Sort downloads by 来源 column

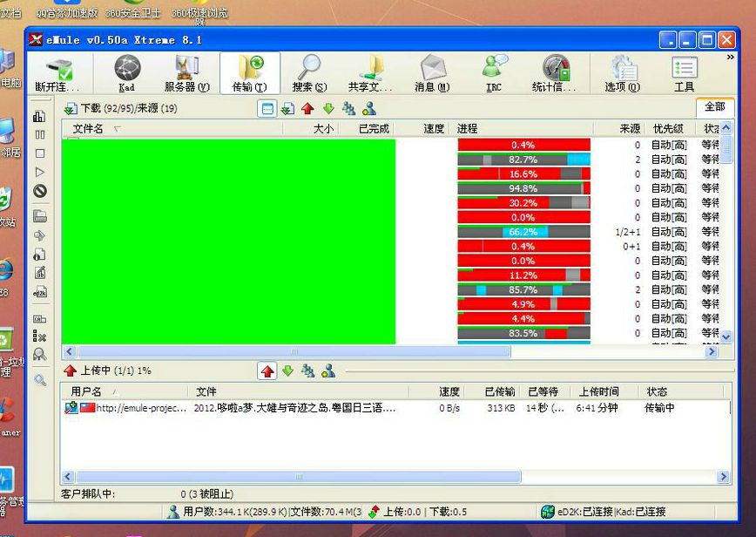tap(620, 129)
